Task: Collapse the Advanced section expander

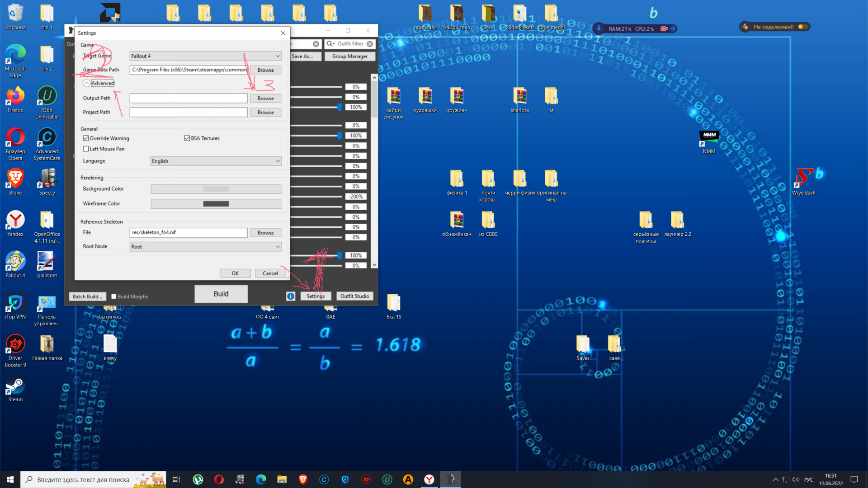Action: [x=86, y=83]
